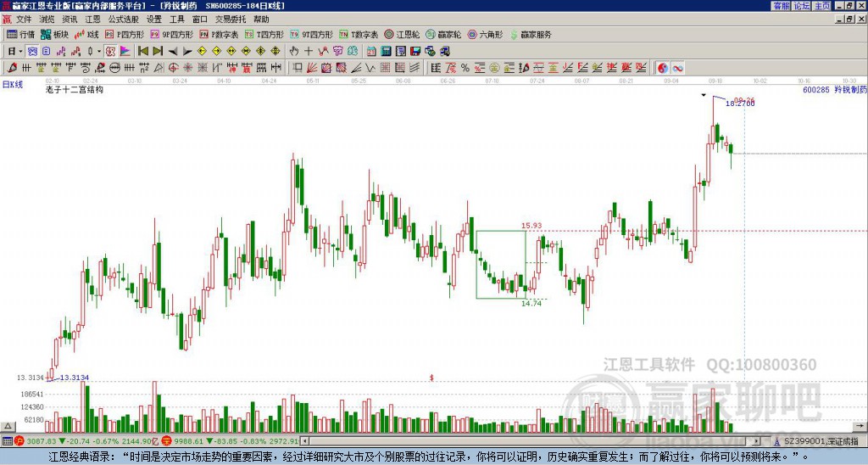Click the collapse triangle button at bottom left

8,426
